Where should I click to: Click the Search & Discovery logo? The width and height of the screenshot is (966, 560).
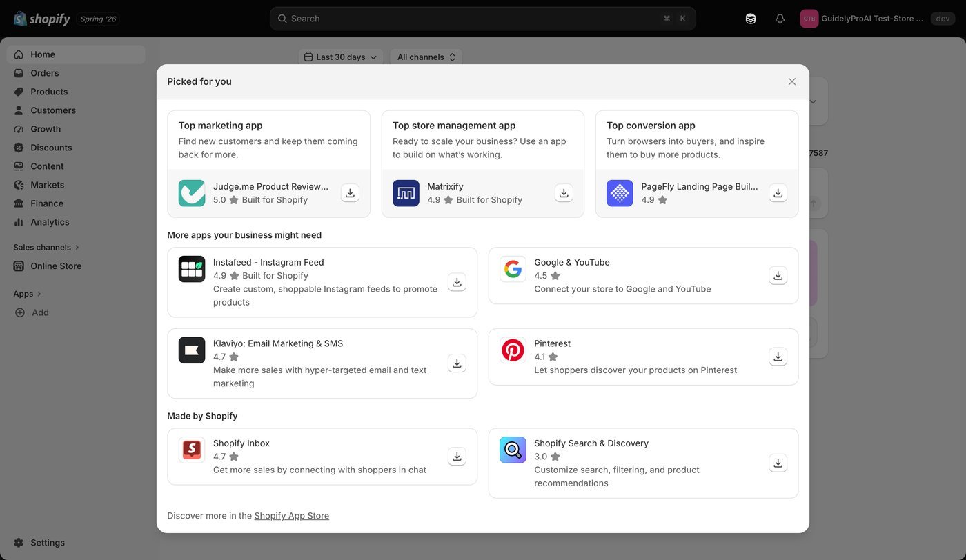[513, 450]
